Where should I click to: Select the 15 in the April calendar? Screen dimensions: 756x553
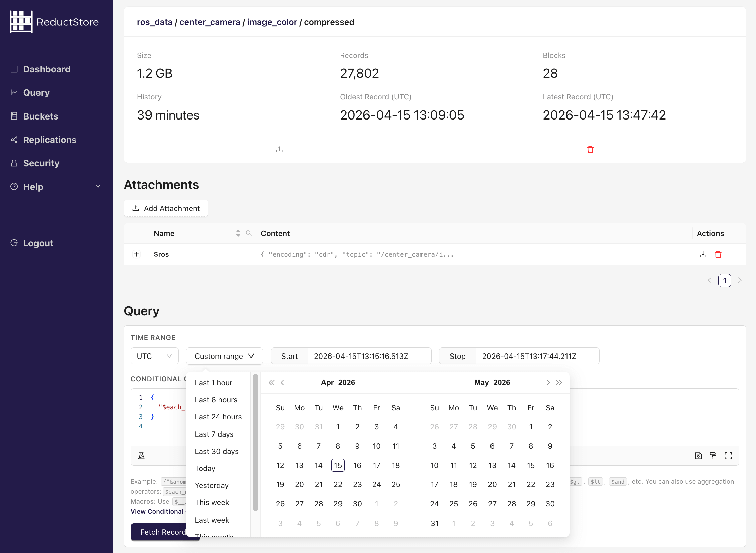tap(338, 465)
